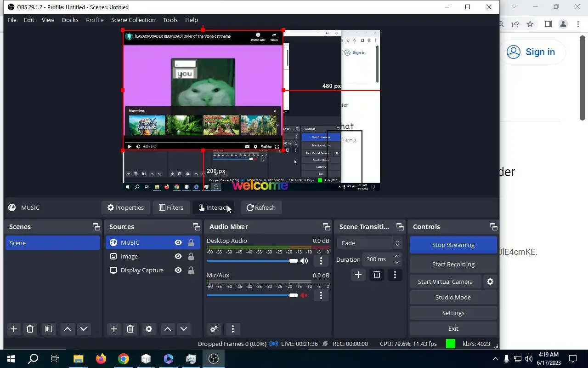The height and width of the screenshot is (368, 588).
Task: Open Desktop Audio three-dot menu
Action: click(321, 261)
